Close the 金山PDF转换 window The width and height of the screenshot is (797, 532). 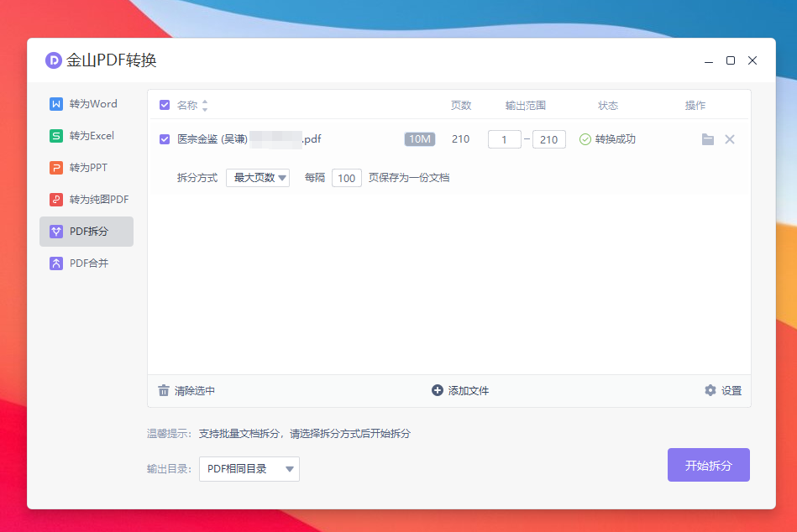752,60
